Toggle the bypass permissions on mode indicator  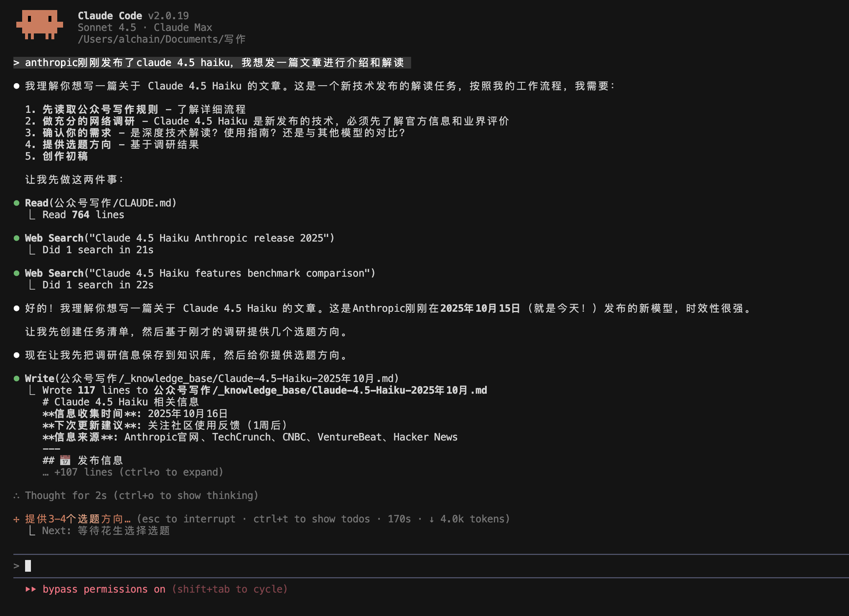click(x=104, y=589)
